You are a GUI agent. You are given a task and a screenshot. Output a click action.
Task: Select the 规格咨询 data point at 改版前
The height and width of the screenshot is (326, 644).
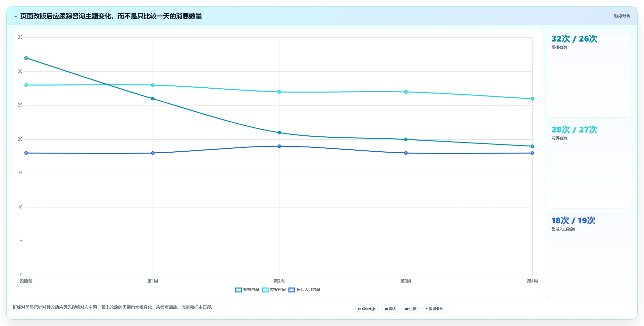(x=26, y=58)
